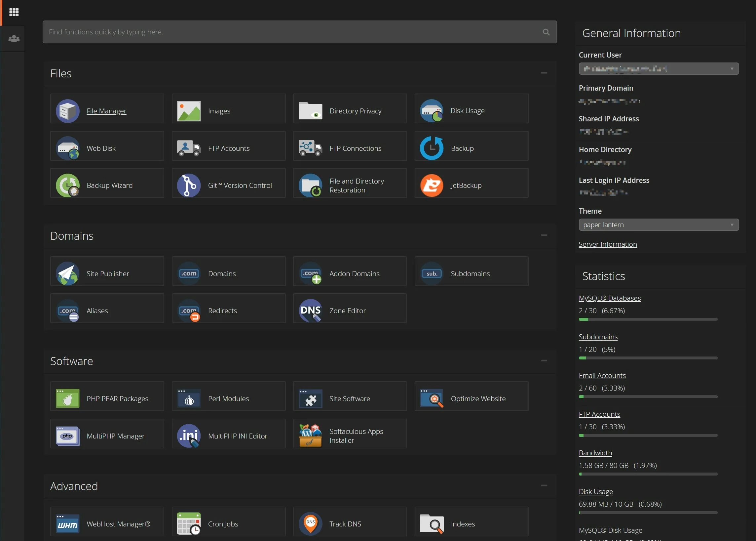Select the paper_lantern theme dropdown

[657, 224]
